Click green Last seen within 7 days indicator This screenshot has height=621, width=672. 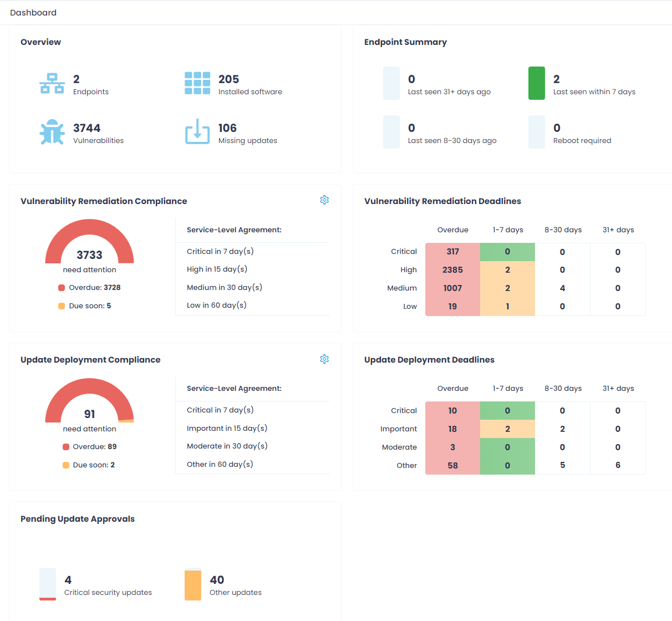tap(536, 83)
